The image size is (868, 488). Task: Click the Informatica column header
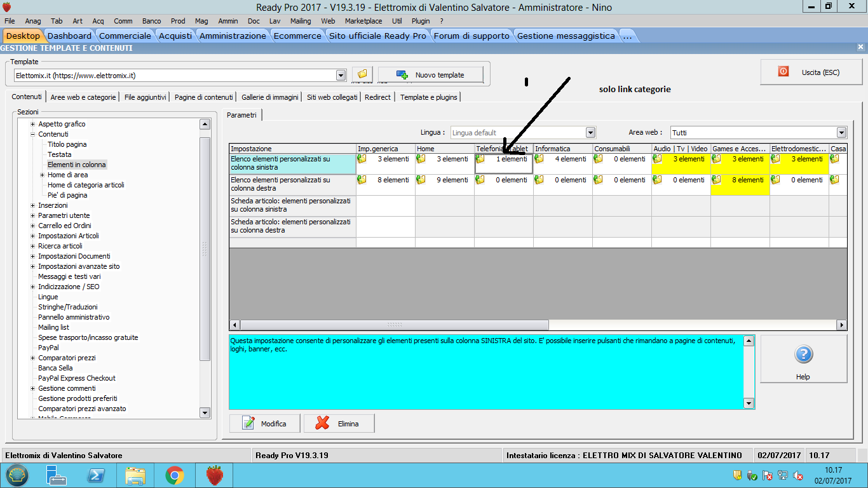[563, 149]
